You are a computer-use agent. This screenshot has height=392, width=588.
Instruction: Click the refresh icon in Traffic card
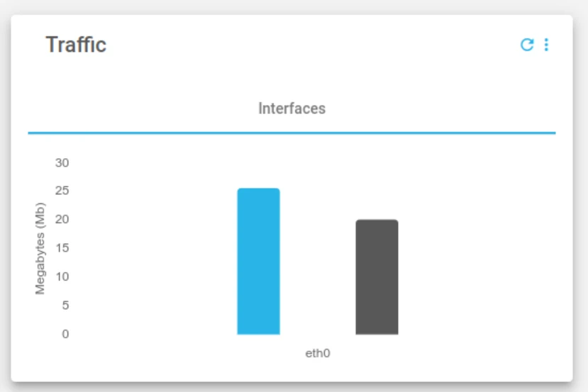tap(527, 45)
